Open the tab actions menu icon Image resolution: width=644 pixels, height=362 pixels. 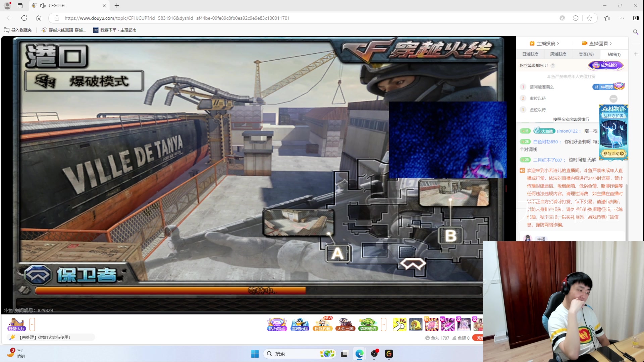coord(20,6)
